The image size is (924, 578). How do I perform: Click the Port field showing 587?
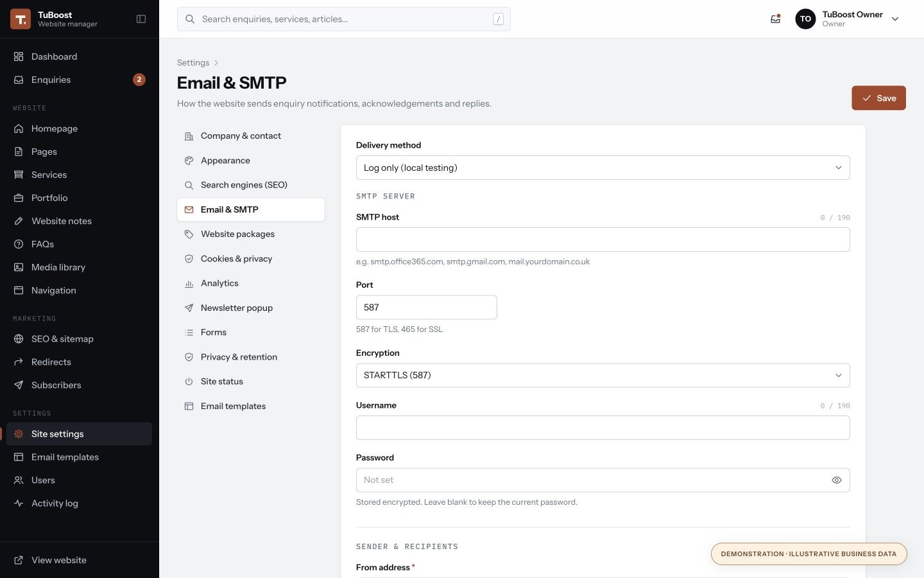(426, 308)
